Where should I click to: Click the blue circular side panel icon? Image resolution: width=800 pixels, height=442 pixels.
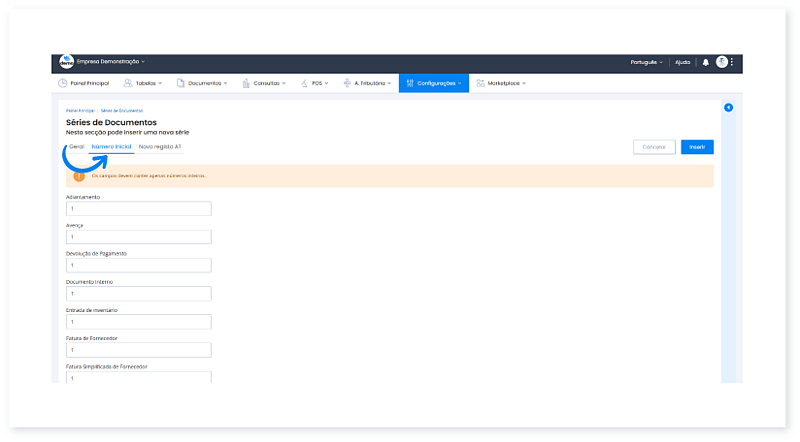[x=728, y=107]
